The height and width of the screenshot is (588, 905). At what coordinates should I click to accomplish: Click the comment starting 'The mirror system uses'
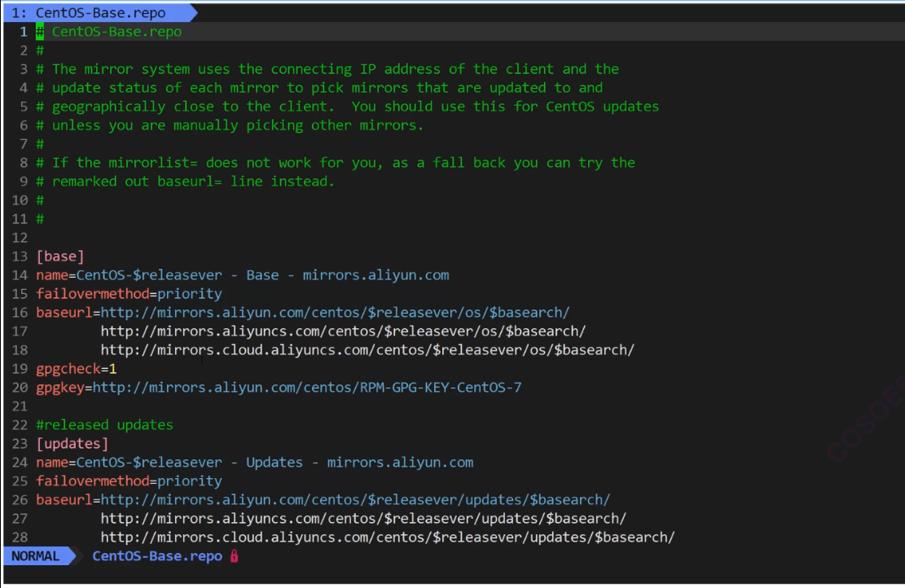(327, 69)
